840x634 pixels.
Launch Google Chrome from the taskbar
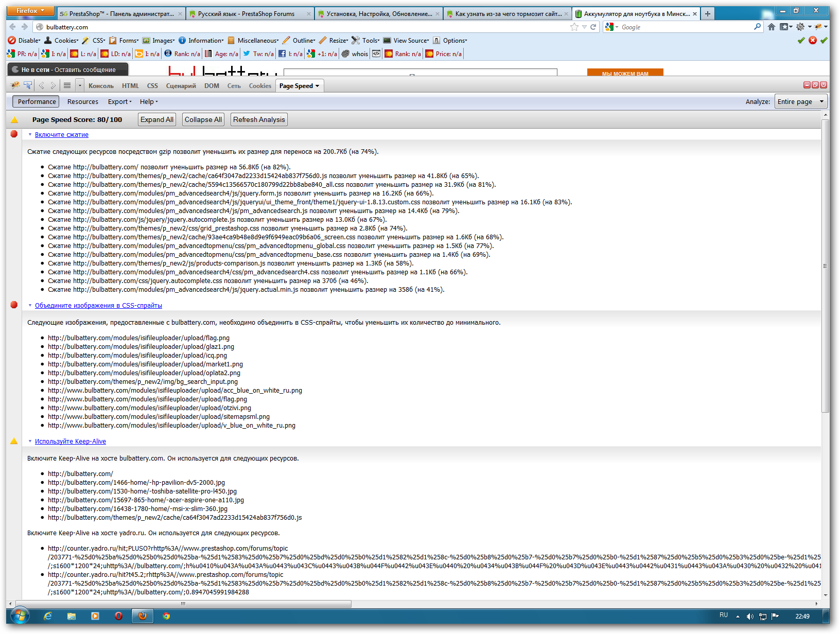click(166, 616)
